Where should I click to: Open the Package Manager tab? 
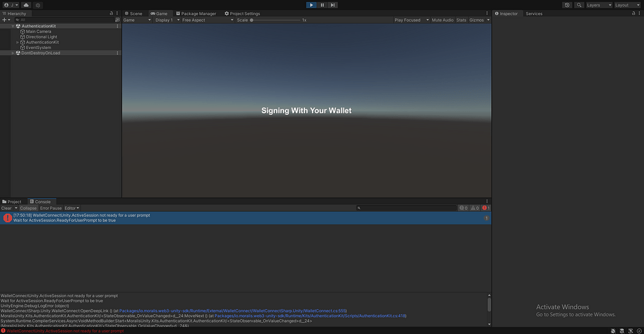pos(196,14)
